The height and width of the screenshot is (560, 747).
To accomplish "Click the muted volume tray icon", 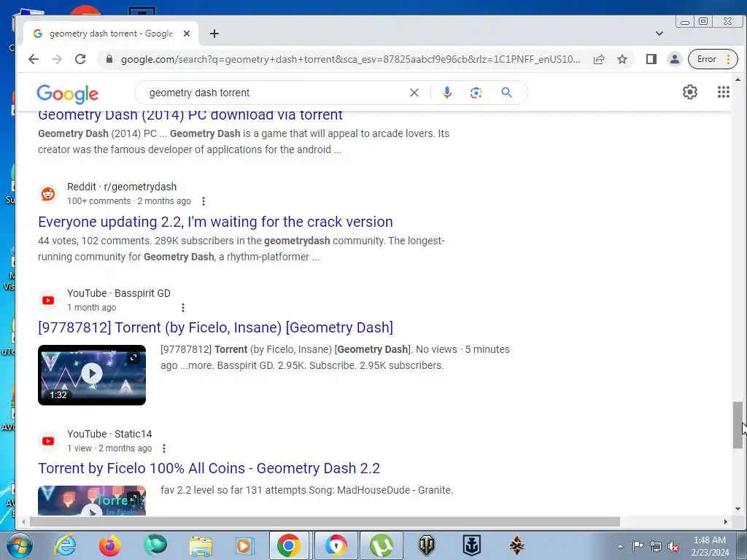I will point(673,547).
